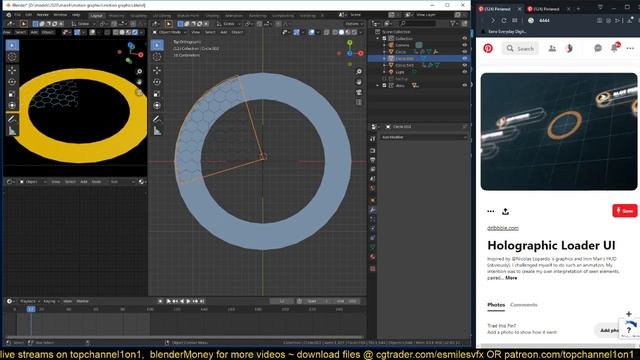
Task: Select the Annotate tool in main viewport toolbar
Action: click(x=157, y=119)
